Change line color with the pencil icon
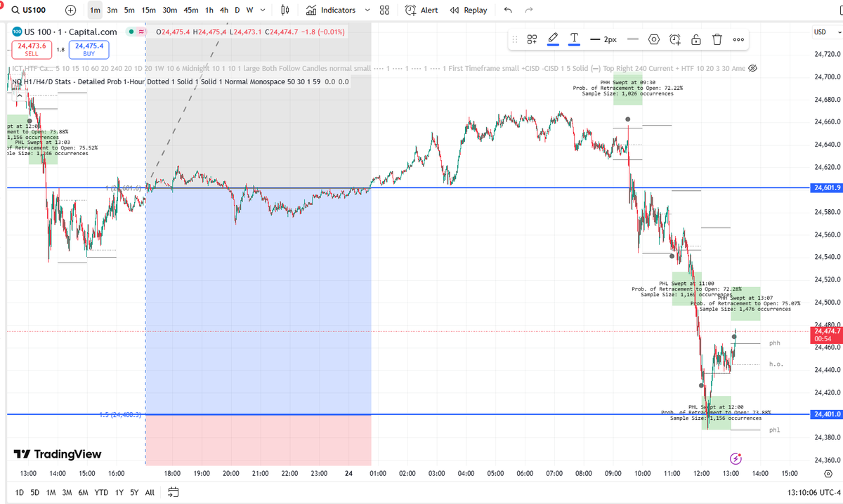 [x=553, y=39]
